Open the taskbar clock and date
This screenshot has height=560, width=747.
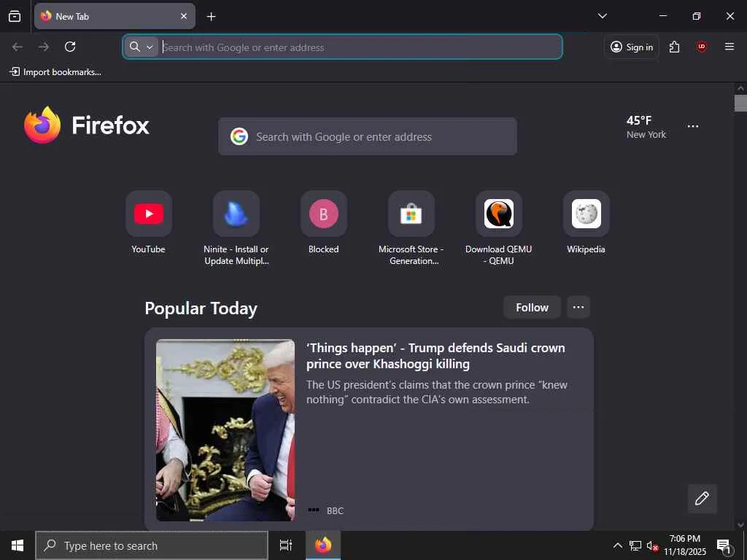[x=685, y=545]
